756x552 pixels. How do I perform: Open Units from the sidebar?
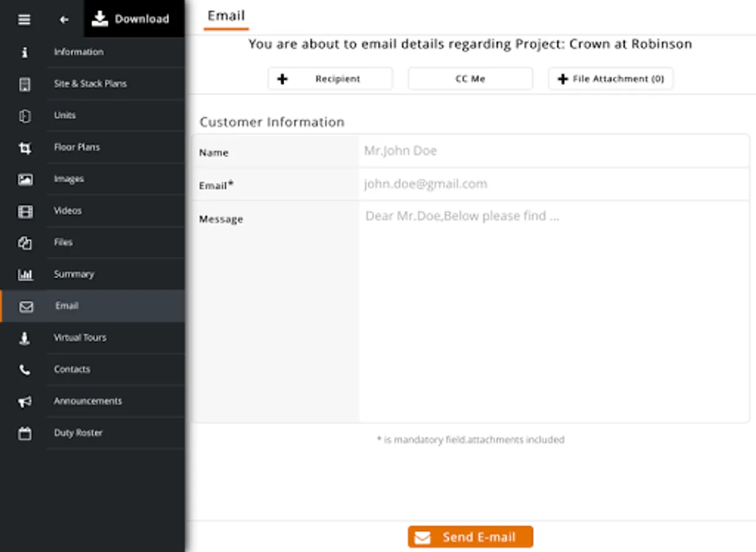[92, 115]
